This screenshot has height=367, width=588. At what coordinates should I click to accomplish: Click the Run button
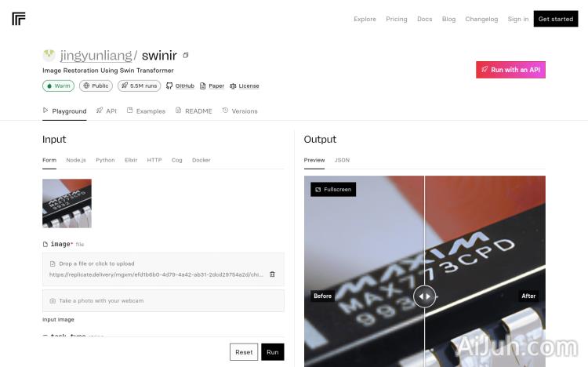pyautogui.click(x=273, y=352)
